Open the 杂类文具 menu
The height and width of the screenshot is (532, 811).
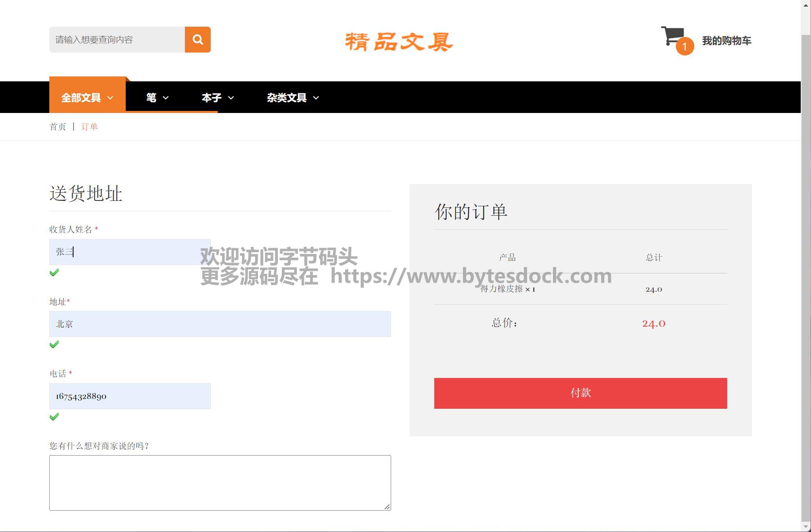coord(293,98)
